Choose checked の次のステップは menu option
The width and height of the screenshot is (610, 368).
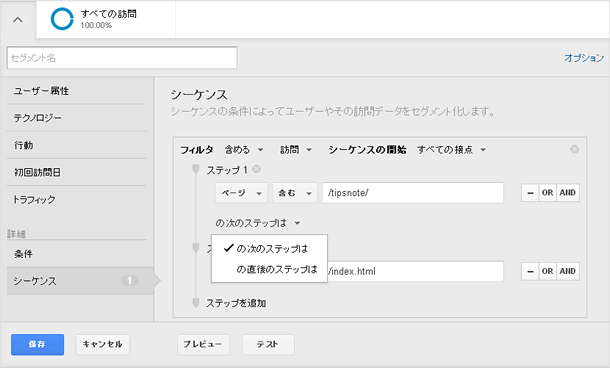pos(269,249)
